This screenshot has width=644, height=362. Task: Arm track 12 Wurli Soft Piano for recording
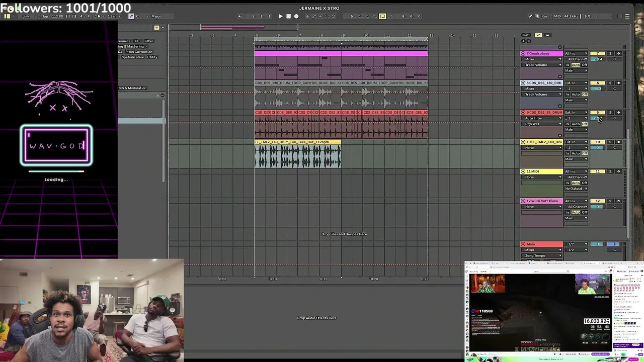click(619, 201)
